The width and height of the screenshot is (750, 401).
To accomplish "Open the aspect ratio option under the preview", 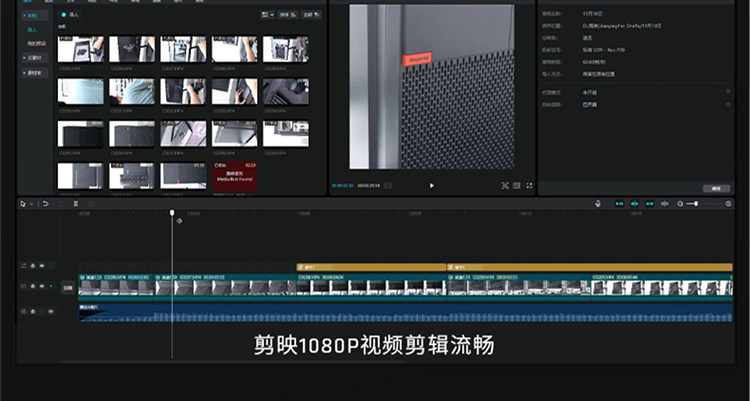I will click(x=517, y=186).
